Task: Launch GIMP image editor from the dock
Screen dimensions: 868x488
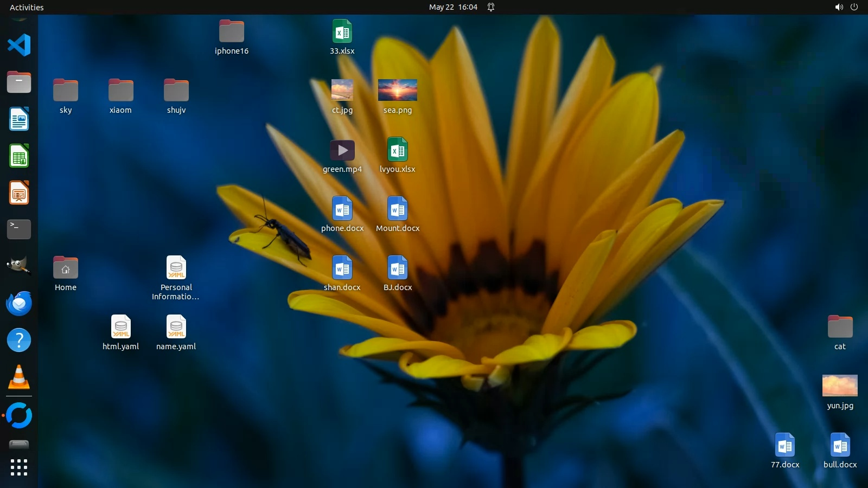Action: (19, 266)
